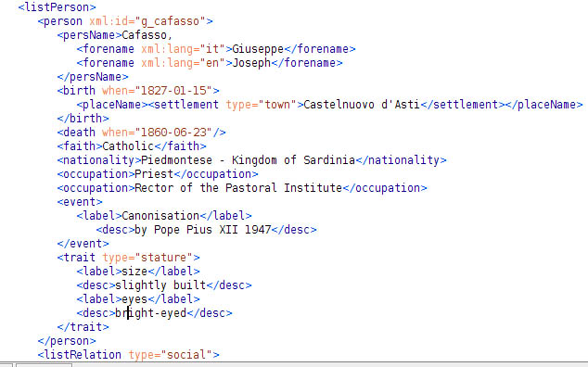Image resolution: width=588 pixels, height=367 pixels.
Task: Click the opening event tag
Action: (80, 202)
